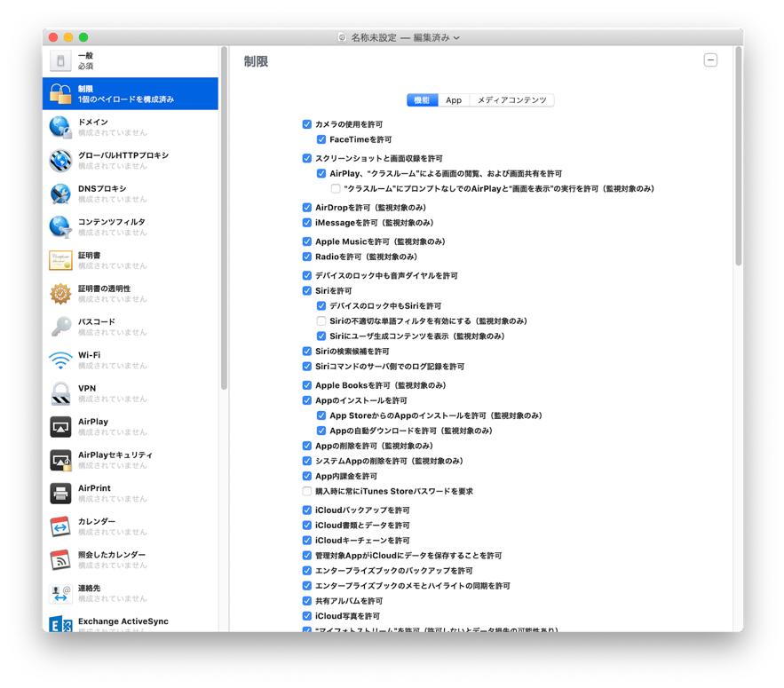784x688 pixels.
Task: Open the パスコード payload settings
Action: pos(62,326)
